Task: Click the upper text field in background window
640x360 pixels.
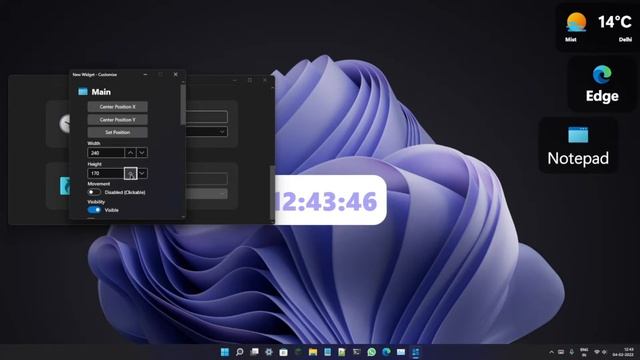Action: tap(207, 117)
